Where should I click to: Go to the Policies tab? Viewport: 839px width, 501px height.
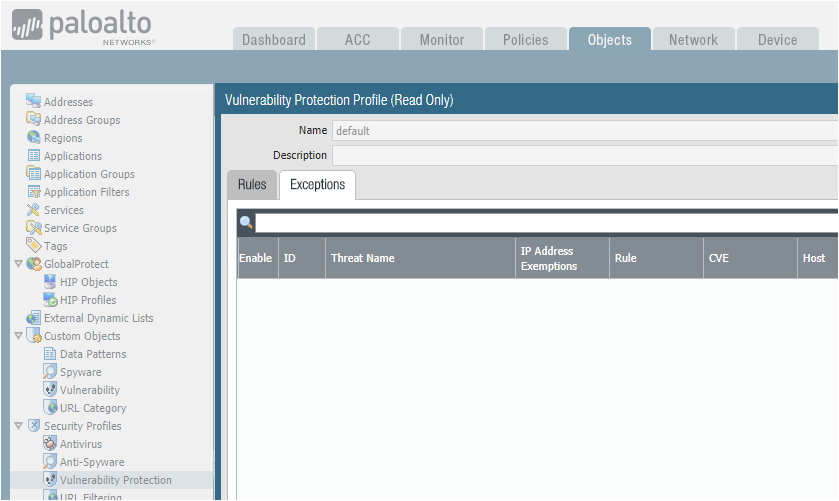point(525,39)
